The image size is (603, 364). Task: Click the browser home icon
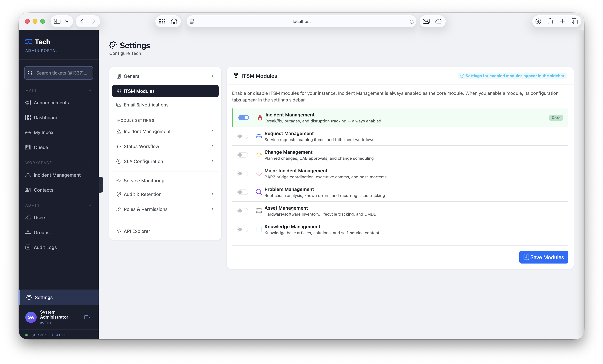click(x=174, y=21)
